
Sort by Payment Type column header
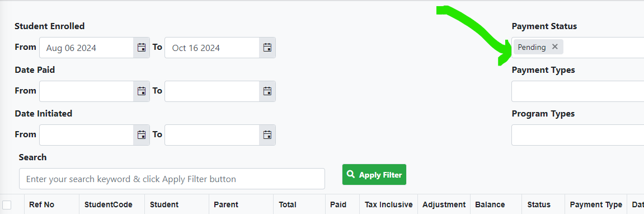pyautogui.click(x=596, y=204)
